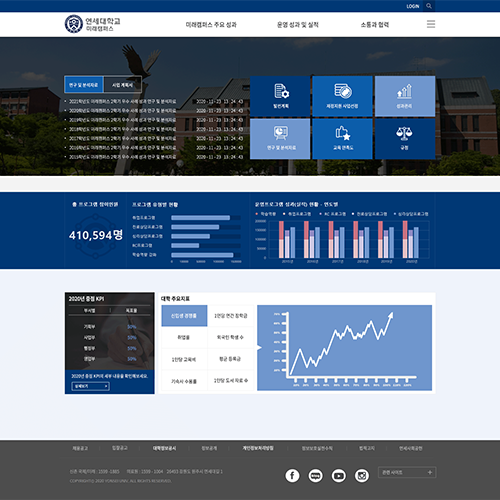The width and height of the screenshot is (500, 500).
Task: Select the 연구 및 분석자료 tab
Action: click(84, 85)
